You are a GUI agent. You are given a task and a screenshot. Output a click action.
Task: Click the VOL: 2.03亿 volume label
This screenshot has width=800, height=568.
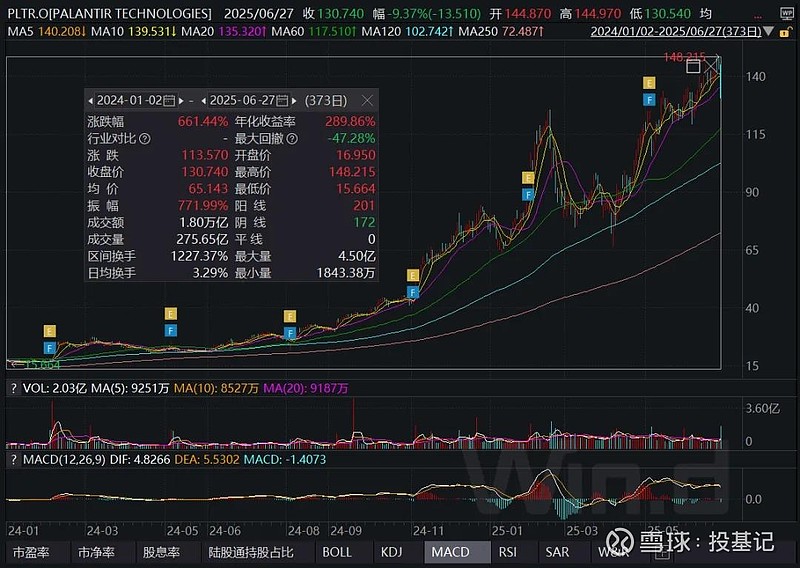tap(55, 388)
